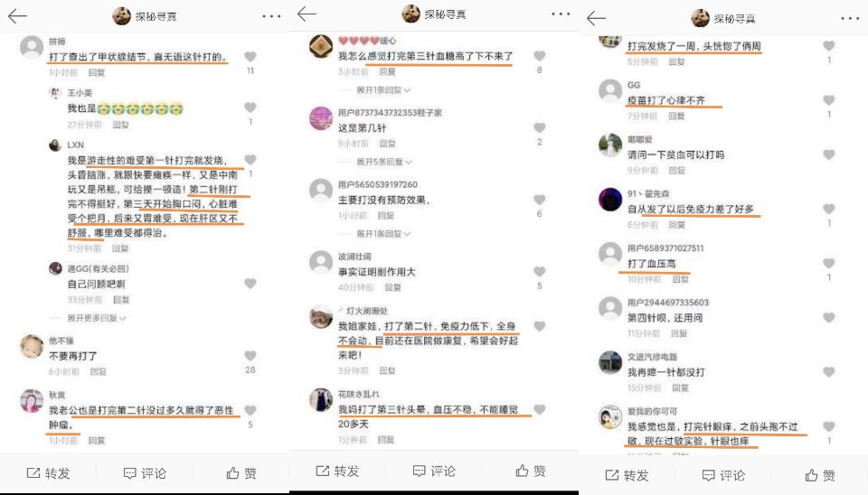The width and height of the screenshot is (868, 495).
Task: Open the three-dots menu in the middle panel
Action: point(561,14)
